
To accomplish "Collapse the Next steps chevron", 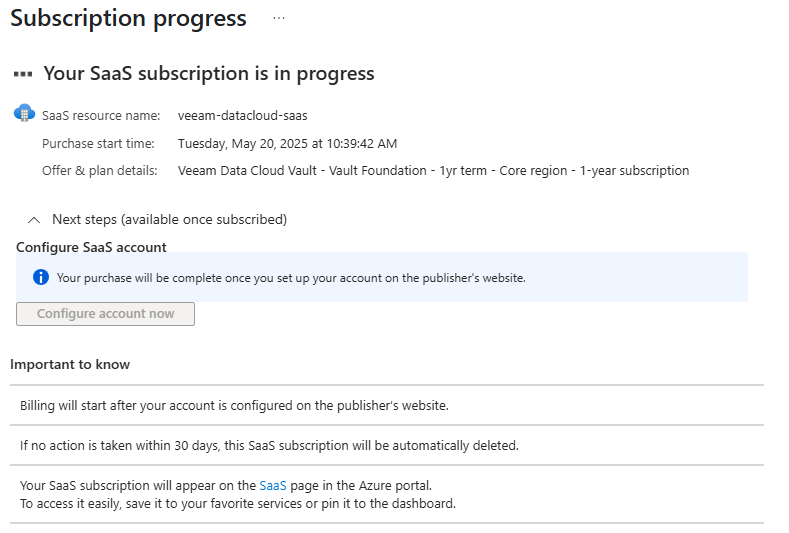I will coord(34,220).
